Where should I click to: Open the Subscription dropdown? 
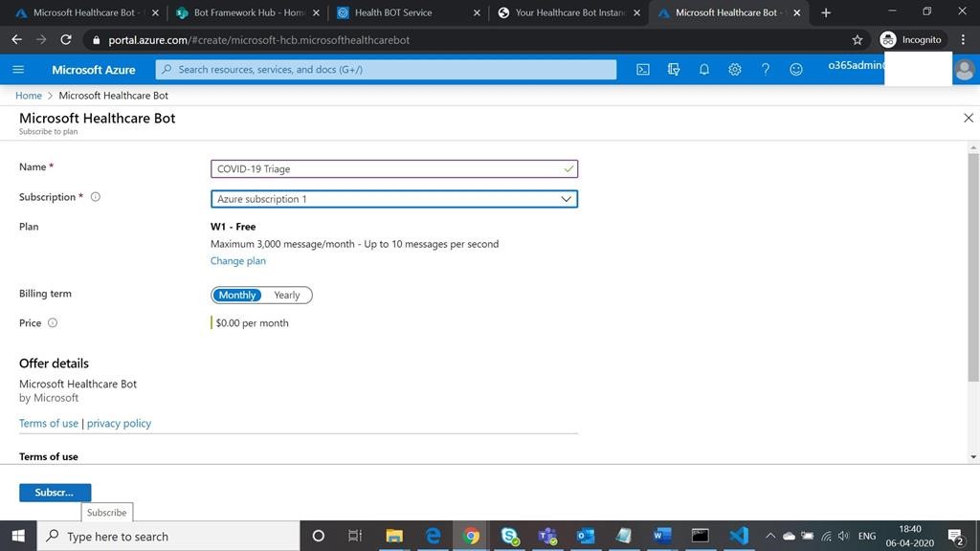567,199
